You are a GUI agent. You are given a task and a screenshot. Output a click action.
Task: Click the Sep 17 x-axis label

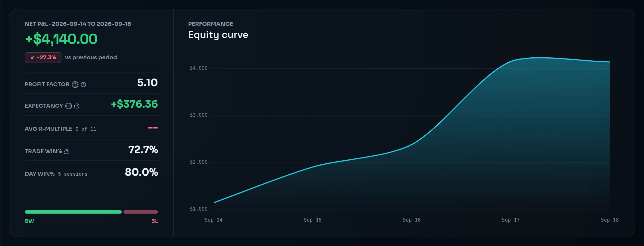click(511, 220)
